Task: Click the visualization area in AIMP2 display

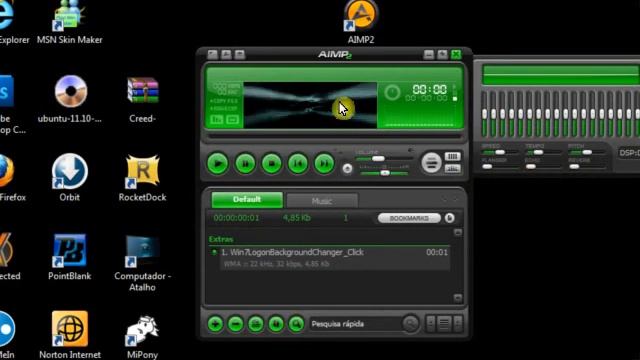Action: [310, 105]
